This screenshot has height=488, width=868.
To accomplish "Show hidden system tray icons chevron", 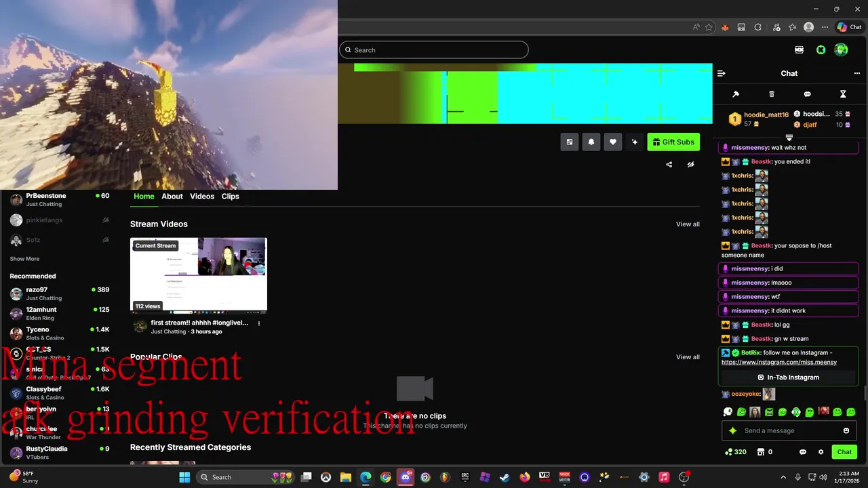I will coord(783,477).
